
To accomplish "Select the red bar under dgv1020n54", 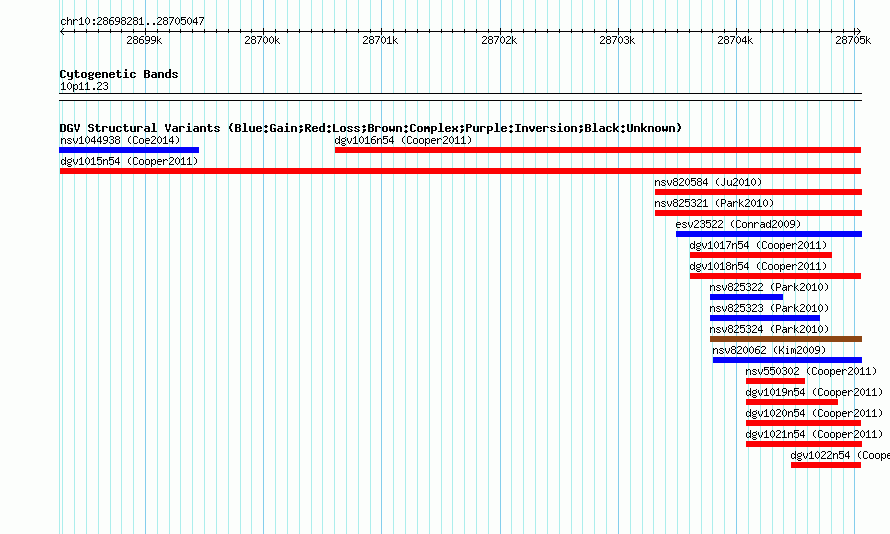I will pyautogui.click(x=803, y=423).
